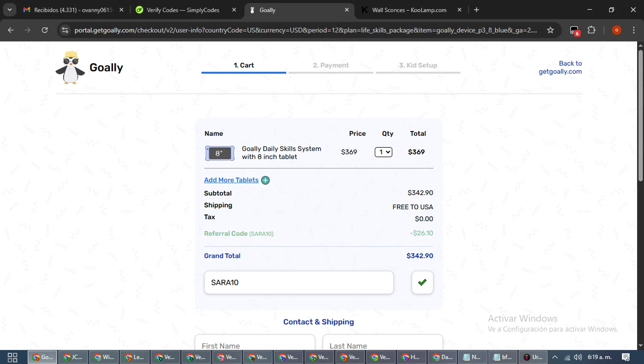
Task: Open the Chrome profile avatar
Action: coord(617,30)
